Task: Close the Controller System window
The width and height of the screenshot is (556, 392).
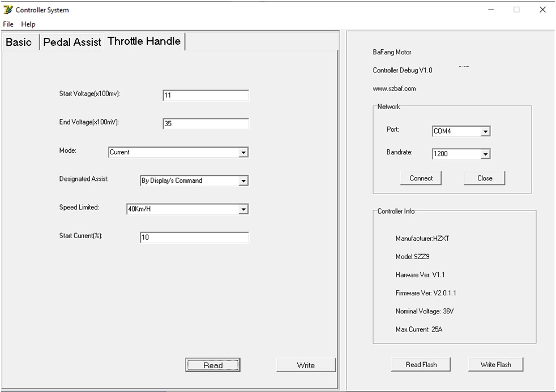Action: (x=542, y=10)
